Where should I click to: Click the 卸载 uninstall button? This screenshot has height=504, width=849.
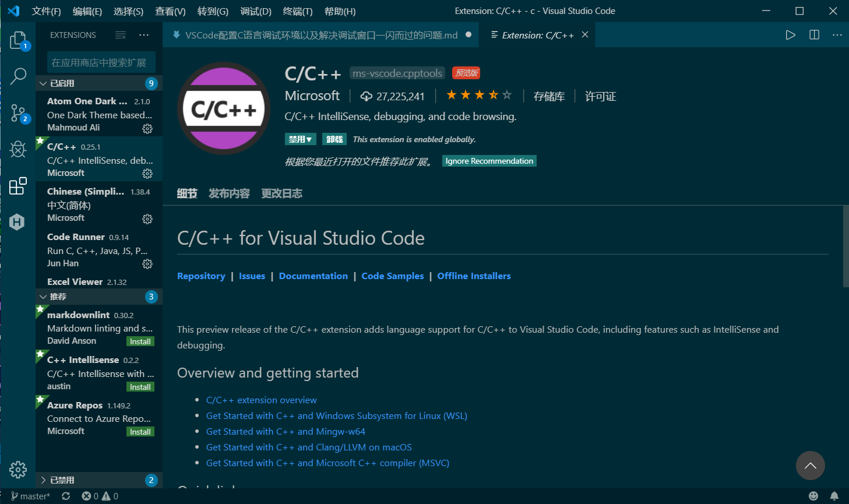click(334, 139)
